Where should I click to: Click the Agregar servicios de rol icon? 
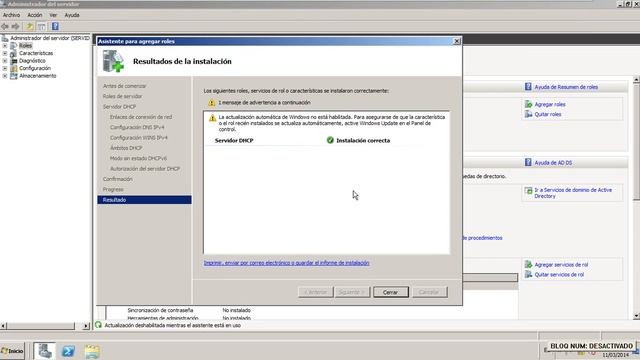click(x=529, y=264)
